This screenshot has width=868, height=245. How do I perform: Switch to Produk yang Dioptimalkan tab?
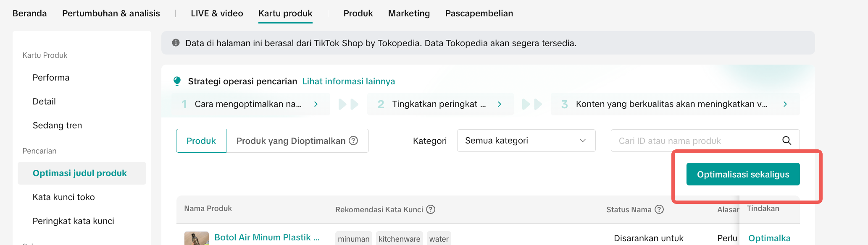[x=291, y=141]
